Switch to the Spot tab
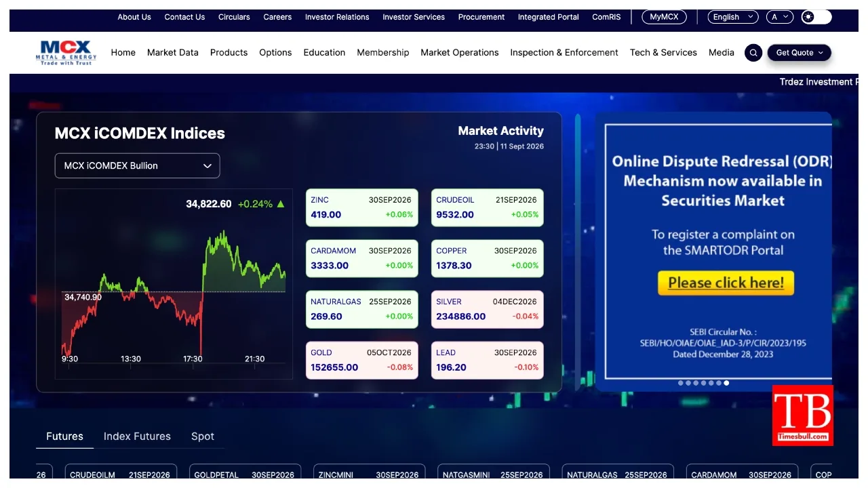Image resolution: width=868 pixels, height=488 pixels. (x=203, y=436)
